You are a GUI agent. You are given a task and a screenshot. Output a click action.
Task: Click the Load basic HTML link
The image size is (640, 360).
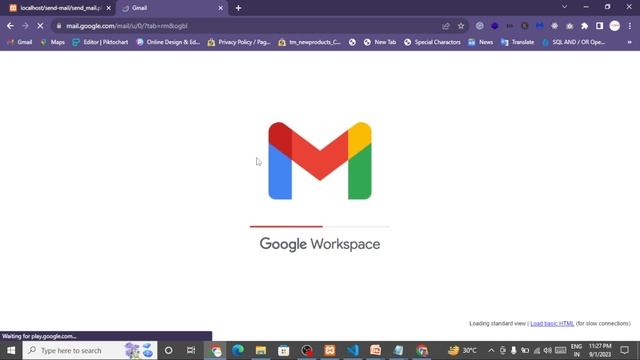[x=552, y=323]
